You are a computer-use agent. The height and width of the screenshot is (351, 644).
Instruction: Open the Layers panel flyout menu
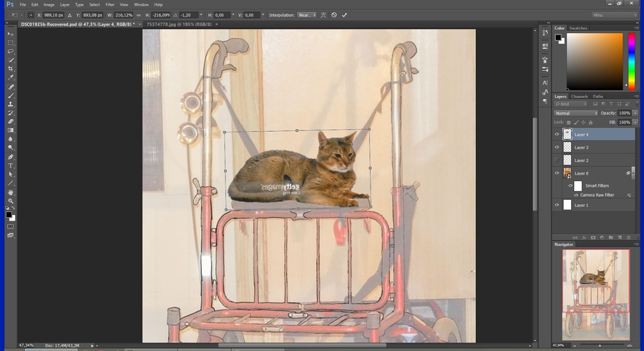(x=636, y=96)
